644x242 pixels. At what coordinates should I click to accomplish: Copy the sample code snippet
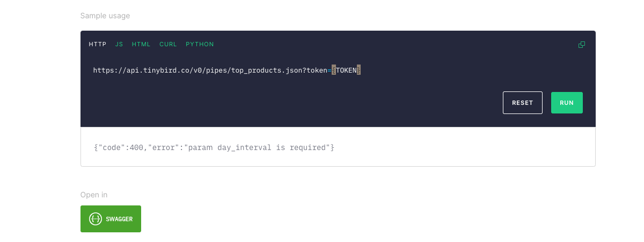coord(581,45)
